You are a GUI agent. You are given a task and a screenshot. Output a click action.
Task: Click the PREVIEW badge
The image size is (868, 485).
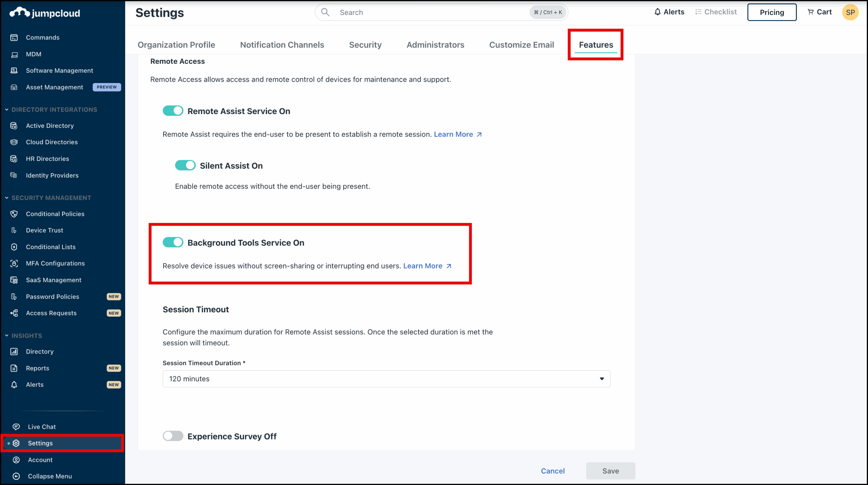click(x=106, y=87)
